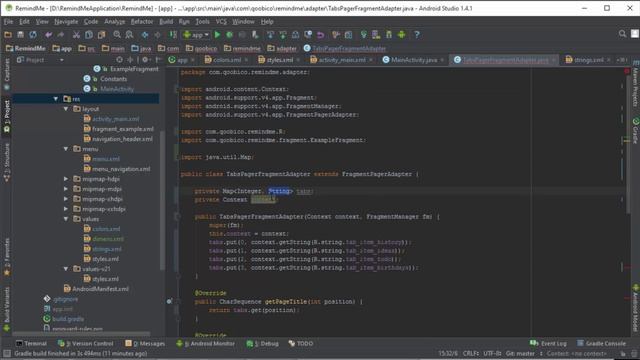The width and height of the screenshot is (640, 360).
Task: Click the Copy icon in the toolbar
Action: click(89, 35)
